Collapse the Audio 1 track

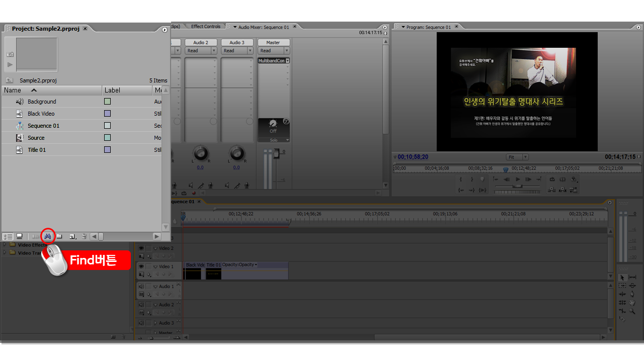point(155,287)
